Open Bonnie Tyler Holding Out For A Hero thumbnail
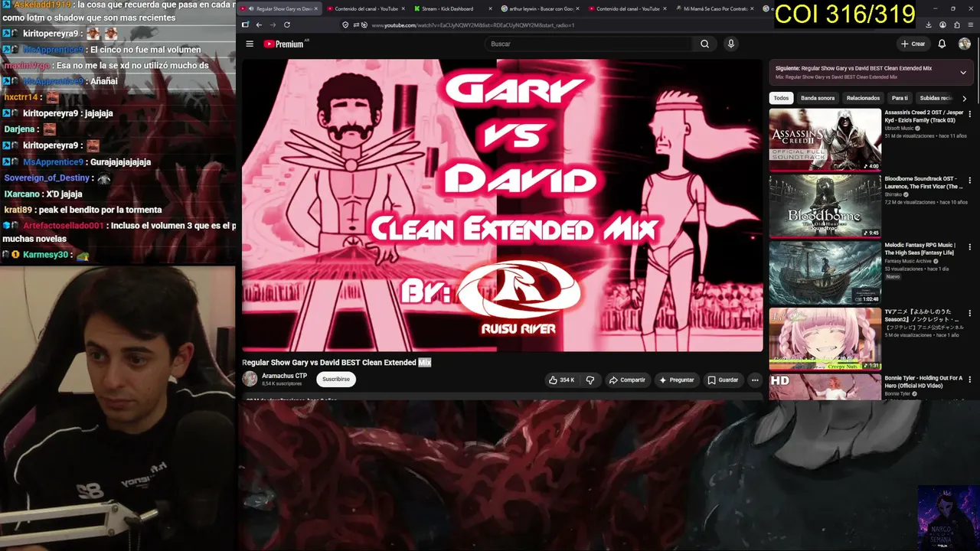The image size is (980, 551). coord(825,387)
